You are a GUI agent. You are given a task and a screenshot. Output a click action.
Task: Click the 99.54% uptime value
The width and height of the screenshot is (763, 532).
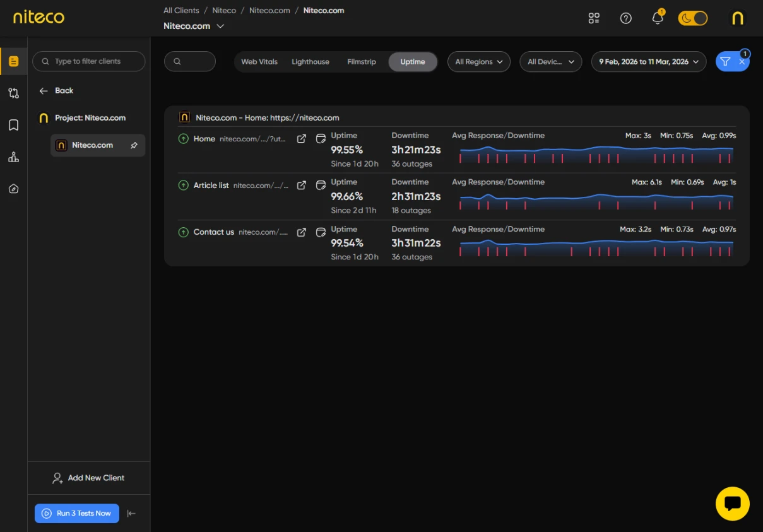[347, 243]
